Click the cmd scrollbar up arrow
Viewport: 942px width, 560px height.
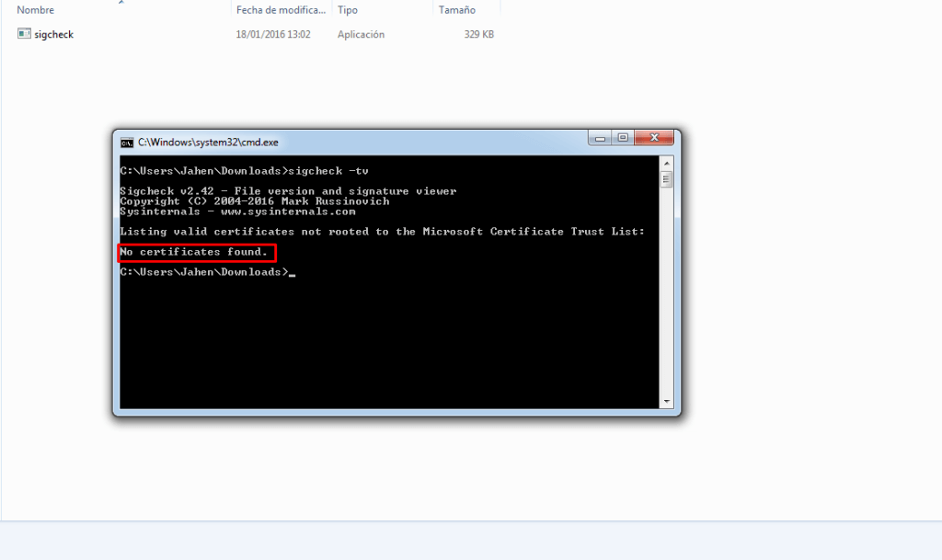666,164
